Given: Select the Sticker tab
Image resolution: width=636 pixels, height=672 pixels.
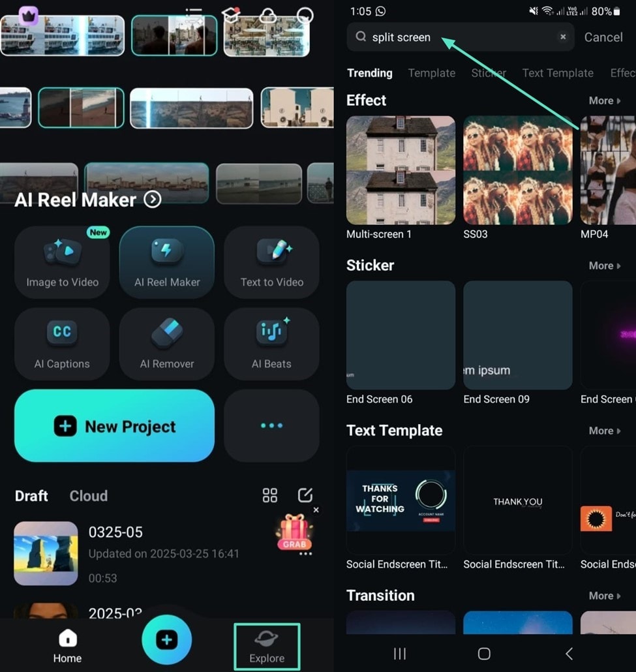Looking at the screenshot, I should tap(489, 73).
